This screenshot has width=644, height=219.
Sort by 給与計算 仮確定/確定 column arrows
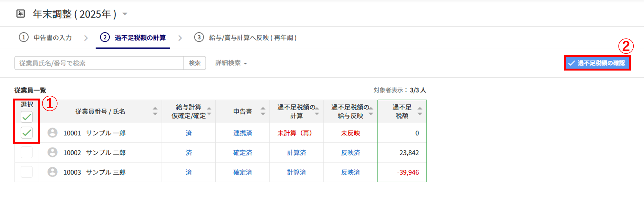pos(209,111)
